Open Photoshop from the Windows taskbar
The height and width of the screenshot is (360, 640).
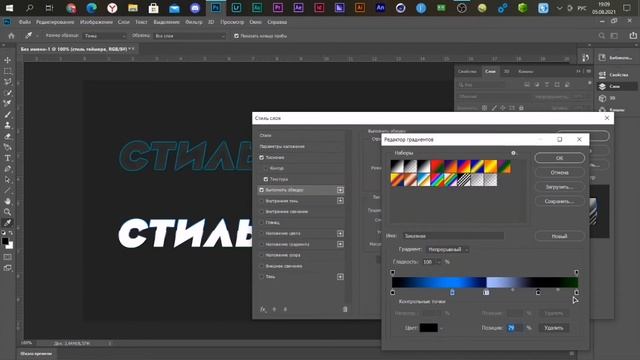[x=216, y=7]
